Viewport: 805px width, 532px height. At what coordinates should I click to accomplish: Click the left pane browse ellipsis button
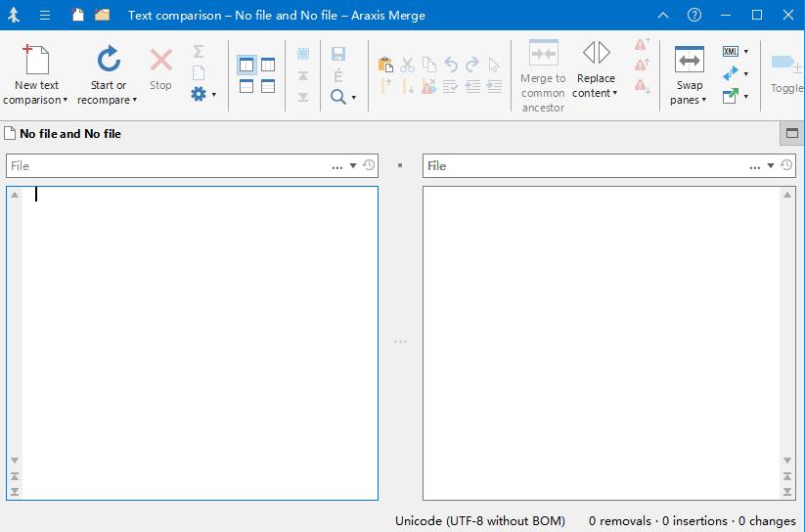pos(336,166)
